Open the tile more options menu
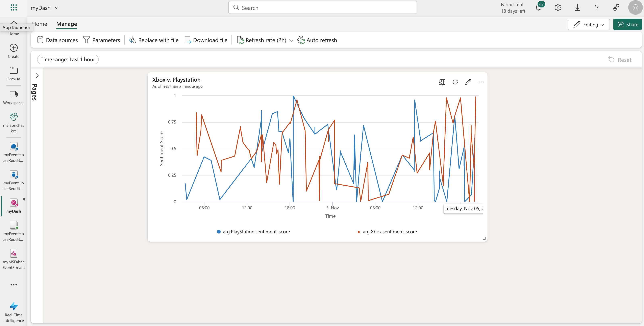This screenshot has width=644, height=326. coord(481,82)
